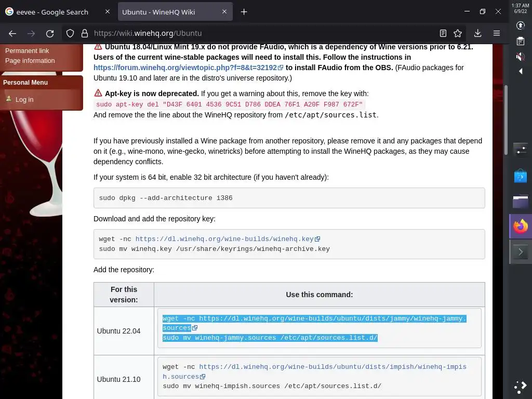The width and height of the screenshot is (532, 399).
Task: Open a new browser tab
Action: [244, 12]
